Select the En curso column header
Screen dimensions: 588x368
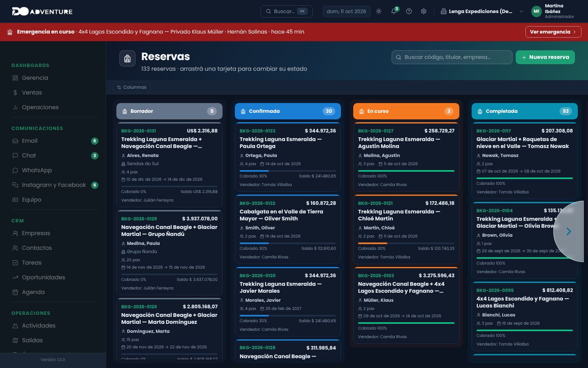[x=406, y=111]
